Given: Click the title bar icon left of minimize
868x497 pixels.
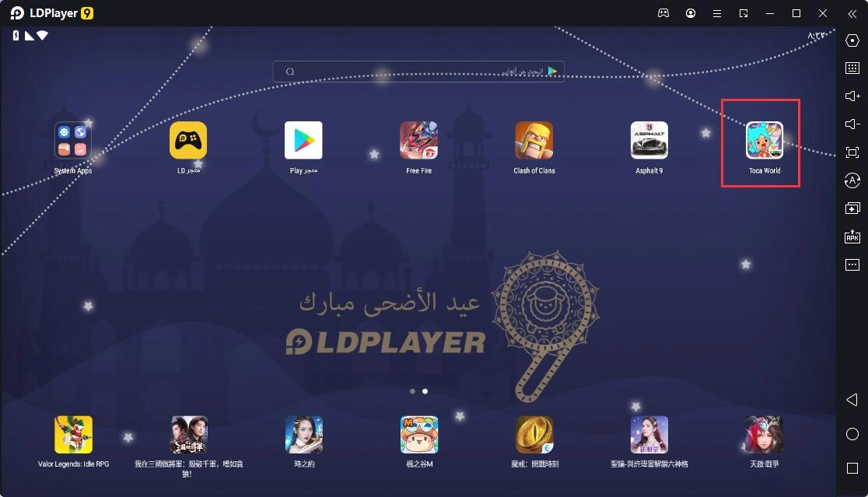Looking at the screenshot, I should tap(744, 13).
